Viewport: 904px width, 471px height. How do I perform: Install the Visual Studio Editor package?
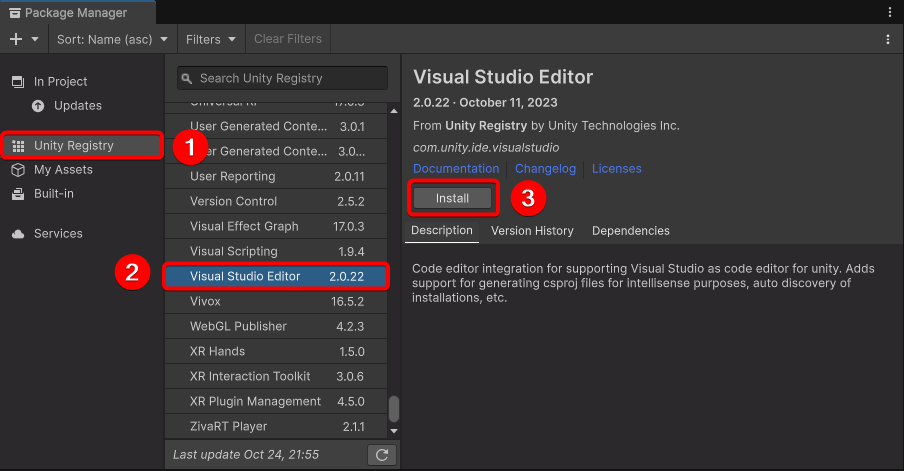coord(452,198)
